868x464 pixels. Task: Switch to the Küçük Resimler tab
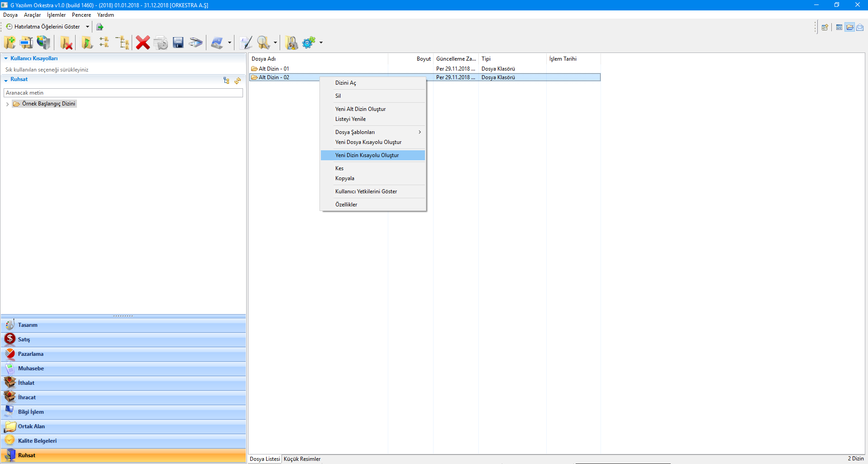(x=302, y=459)
